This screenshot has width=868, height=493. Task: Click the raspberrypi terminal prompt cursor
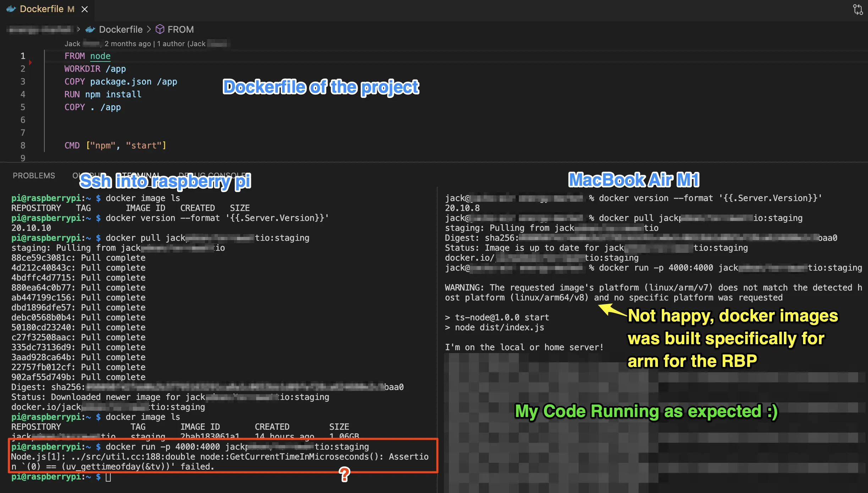pos(108,477)
